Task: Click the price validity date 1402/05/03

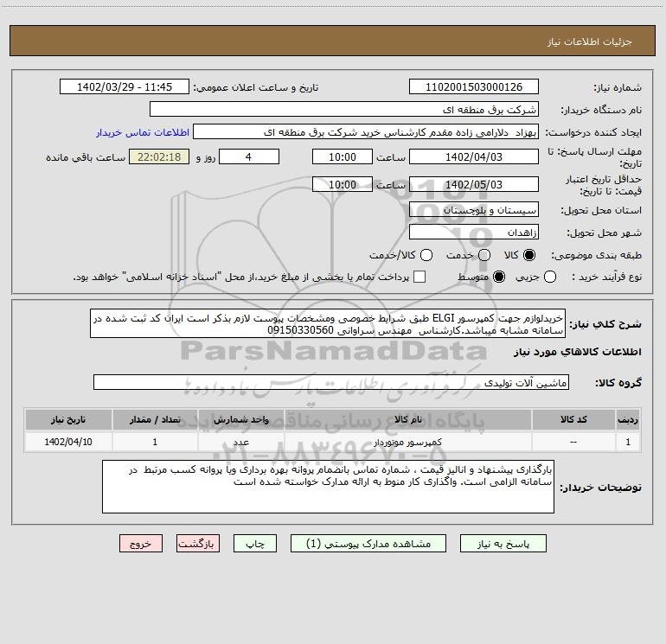Action: point(474,184)
